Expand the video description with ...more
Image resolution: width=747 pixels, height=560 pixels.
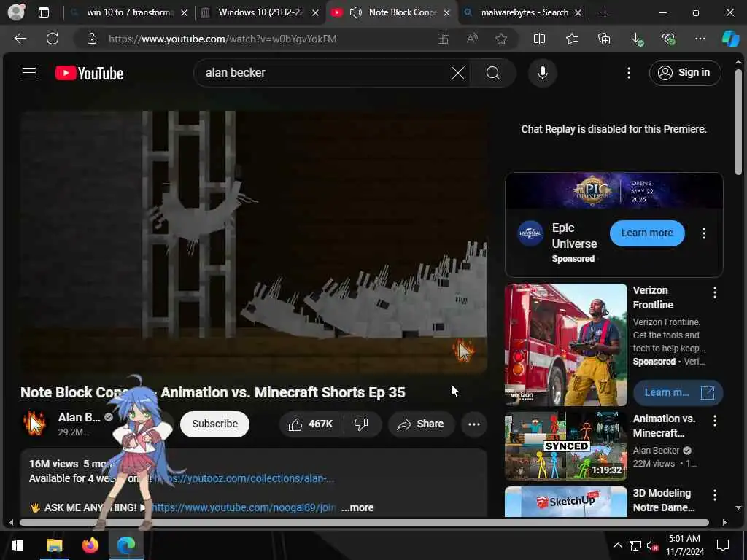click(357, 507)
